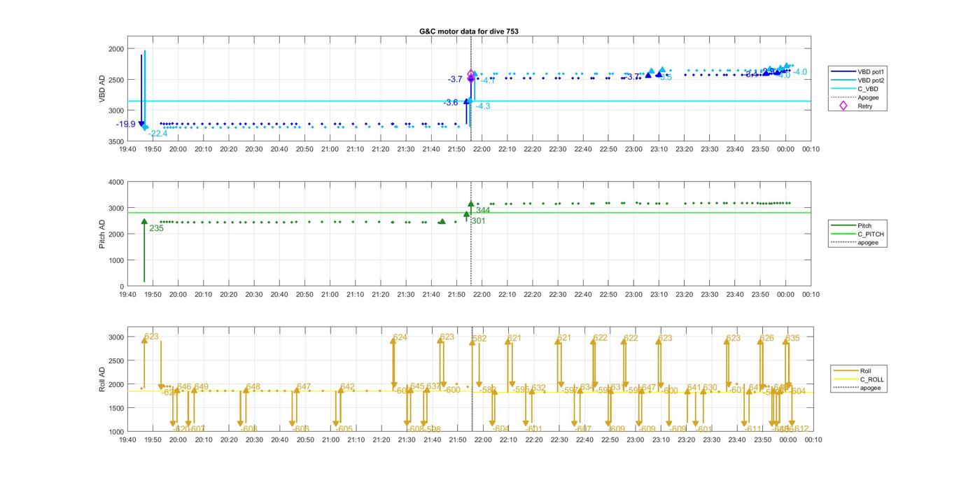Select the "-19.9" data label in the VBD plot
Viewport: 980px width, 485px height.
[126, 124]
